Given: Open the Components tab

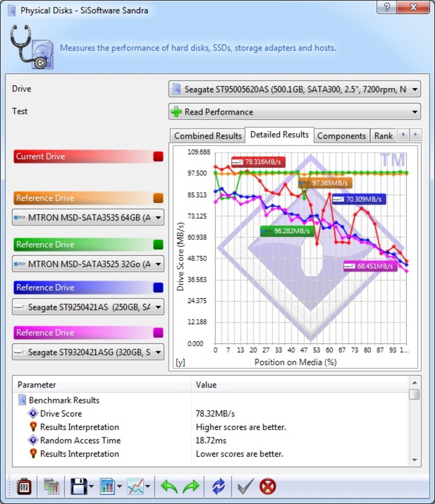Looking at the screenshot, I should tap(341, 136).
